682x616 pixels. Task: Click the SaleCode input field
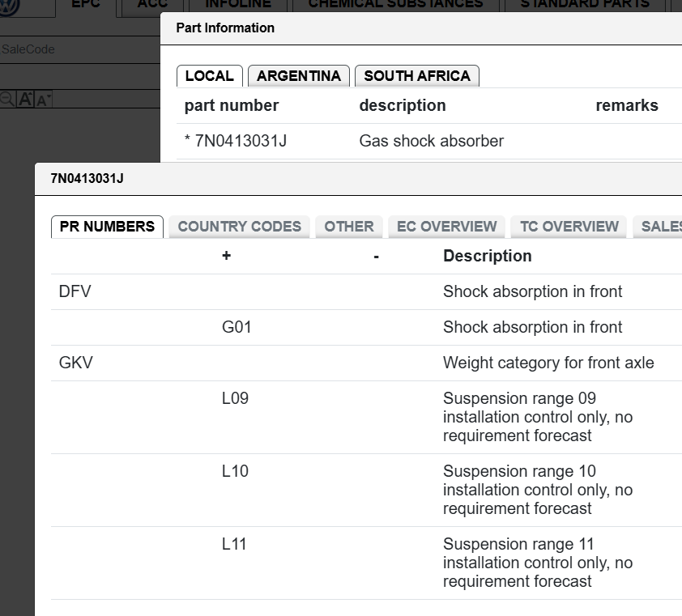(80, 49)
